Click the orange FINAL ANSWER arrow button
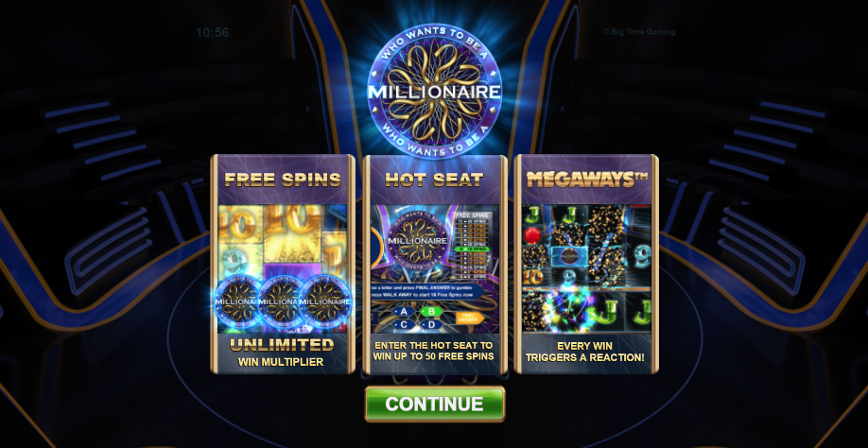 pos(469,318)
